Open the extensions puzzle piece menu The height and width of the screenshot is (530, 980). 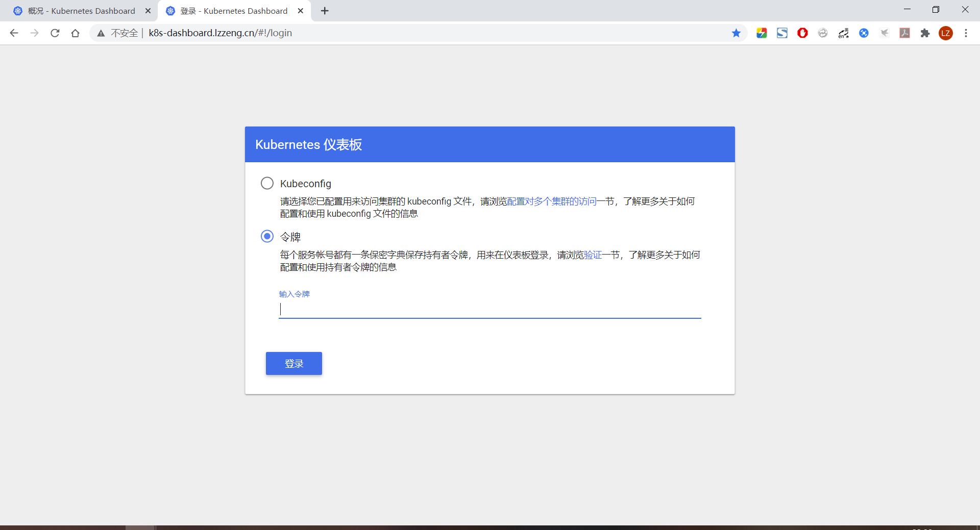pos(925,33)
